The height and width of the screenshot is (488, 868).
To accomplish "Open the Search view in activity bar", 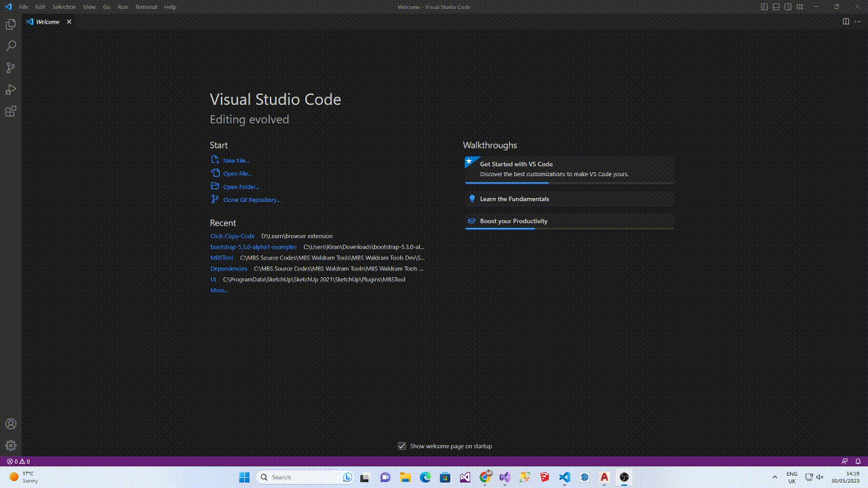I will tap(11, 46).
